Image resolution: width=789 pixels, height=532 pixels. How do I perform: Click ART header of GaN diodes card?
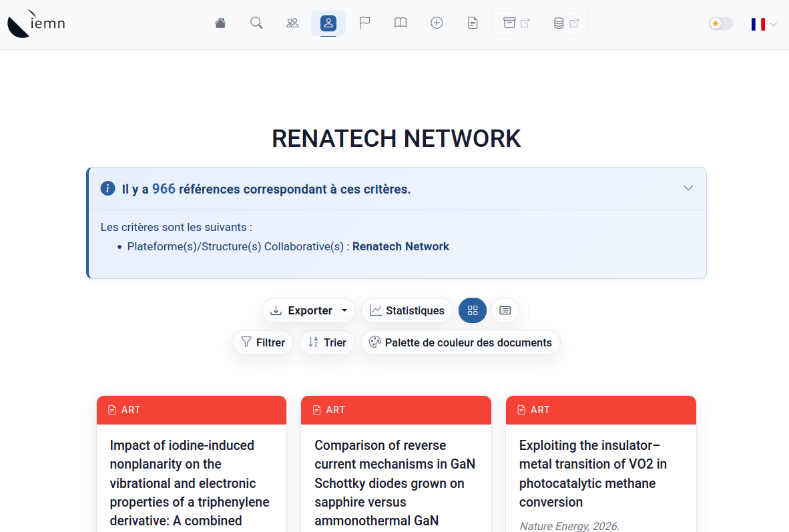pyautogui.click(x=396, y=411)
